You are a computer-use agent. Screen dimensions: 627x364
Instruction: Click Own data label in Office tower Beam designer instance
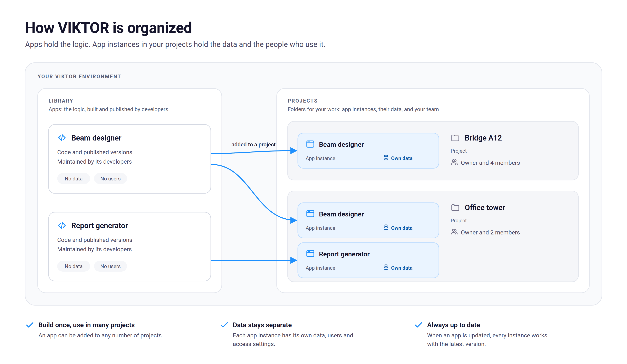[402, 228]
